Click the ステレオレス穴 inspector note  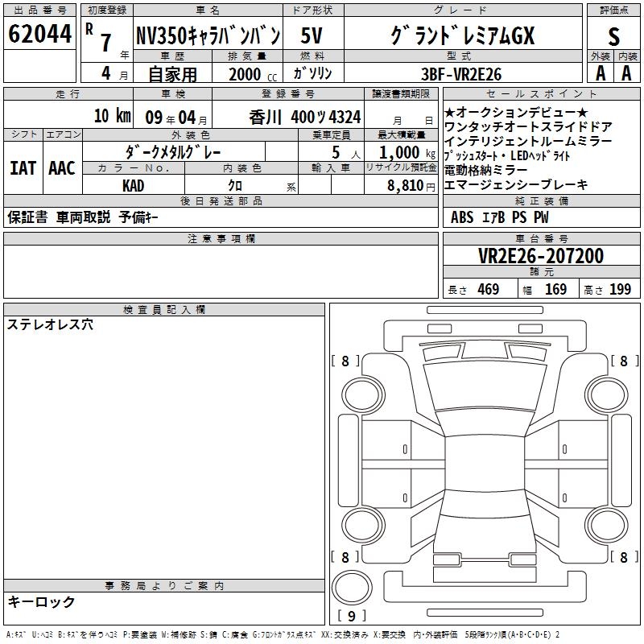[50, 325]
